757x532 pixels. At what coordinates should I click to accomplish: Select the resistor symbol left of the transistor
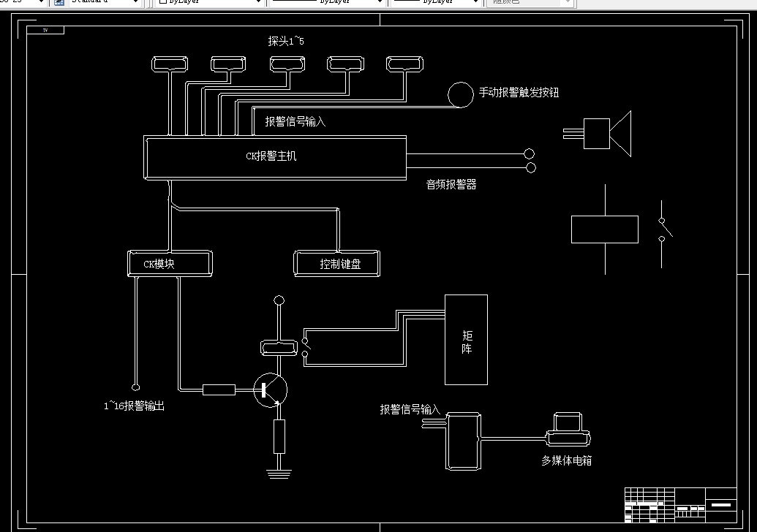219,389
